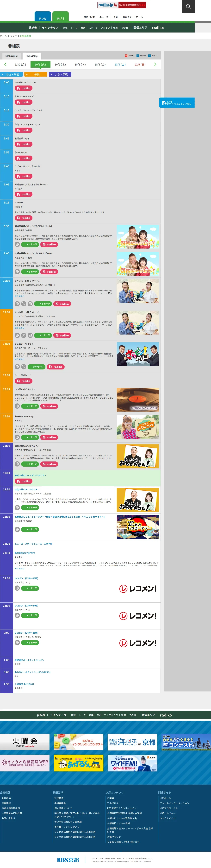Select the 日別番組表 tab
This screenshot has width=211, height=868.
click(32, 56)
